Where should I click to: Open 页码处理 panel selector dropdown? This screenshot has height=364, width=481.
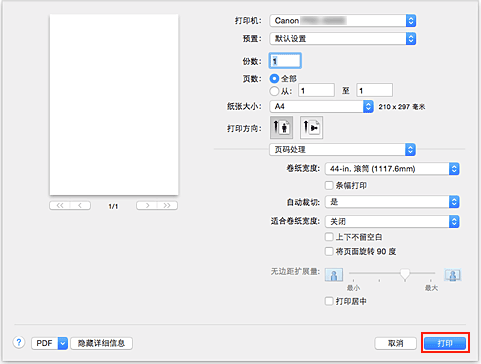click(x=342, y=150)
